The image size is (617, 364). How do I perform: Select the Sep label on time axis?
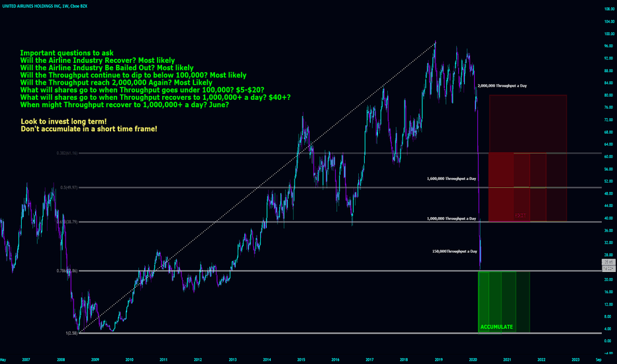click(598, 359)
